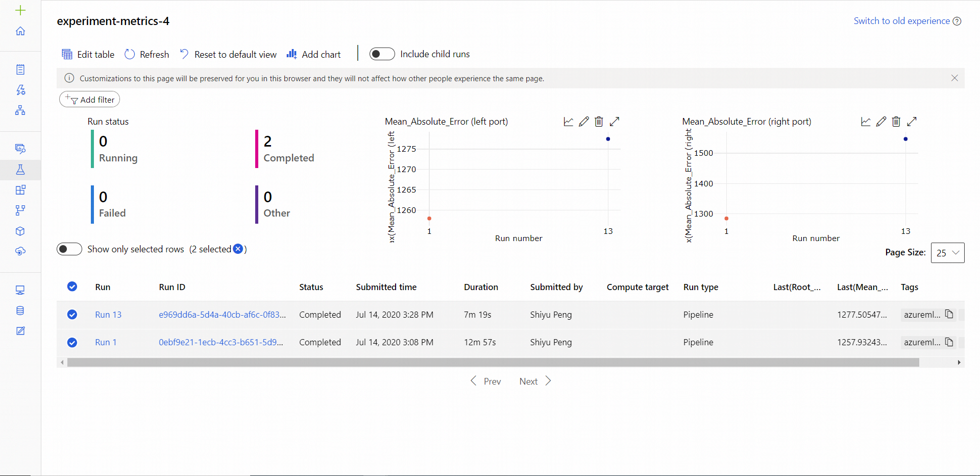
Task: Toggle Include child runs switch
Action: coord(382,54)
